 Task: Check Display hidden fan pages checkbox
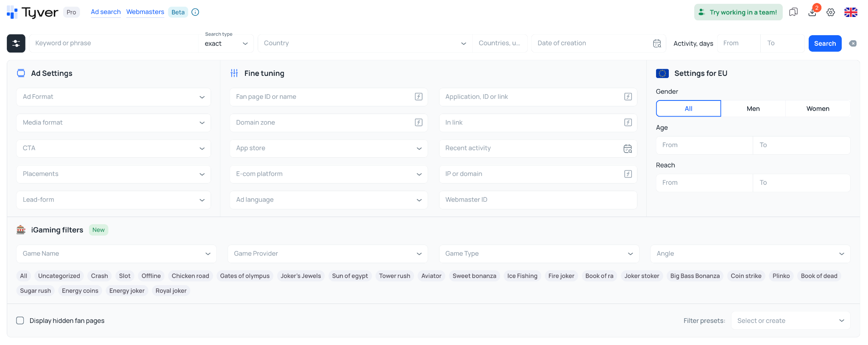[x=20, y=320]
